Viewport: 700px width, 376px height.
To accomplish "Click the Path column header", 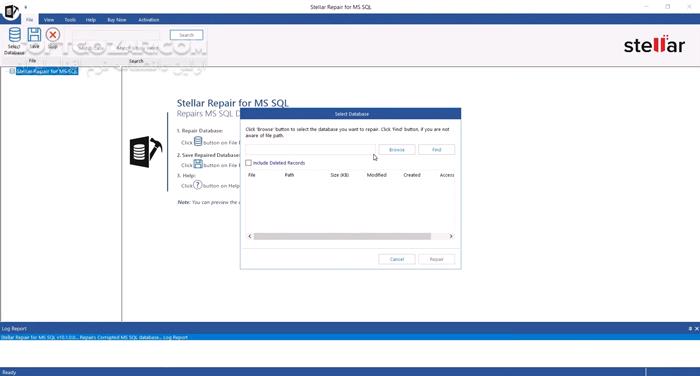I will pos(289,175).
